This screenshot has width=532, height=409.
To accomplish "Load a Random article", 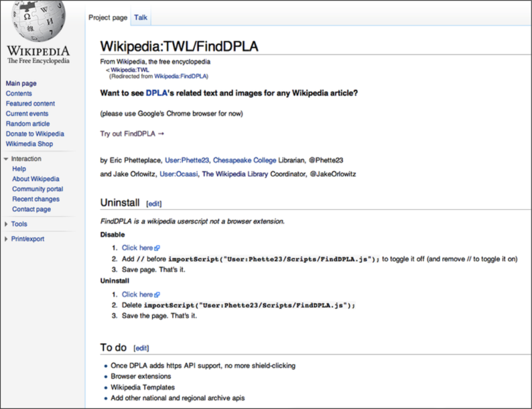I will [27, 123].
